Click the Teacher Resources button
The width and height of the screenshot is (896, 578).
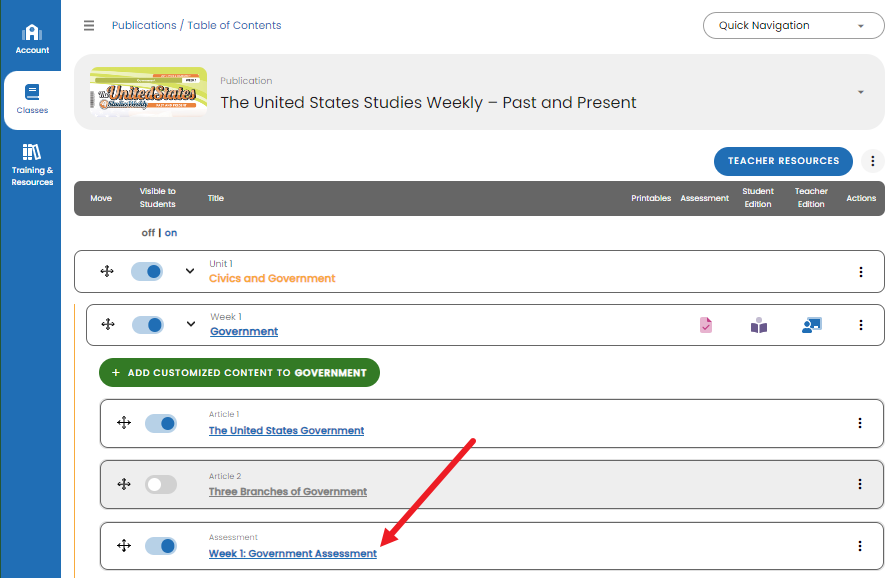click(x=783, y=161)
